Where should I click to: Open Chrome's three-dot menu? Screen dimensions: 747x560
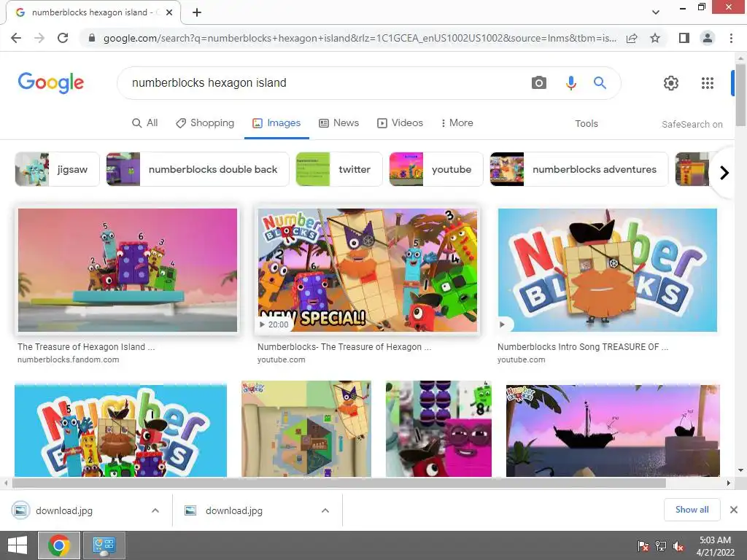click(x=731, y=38)
